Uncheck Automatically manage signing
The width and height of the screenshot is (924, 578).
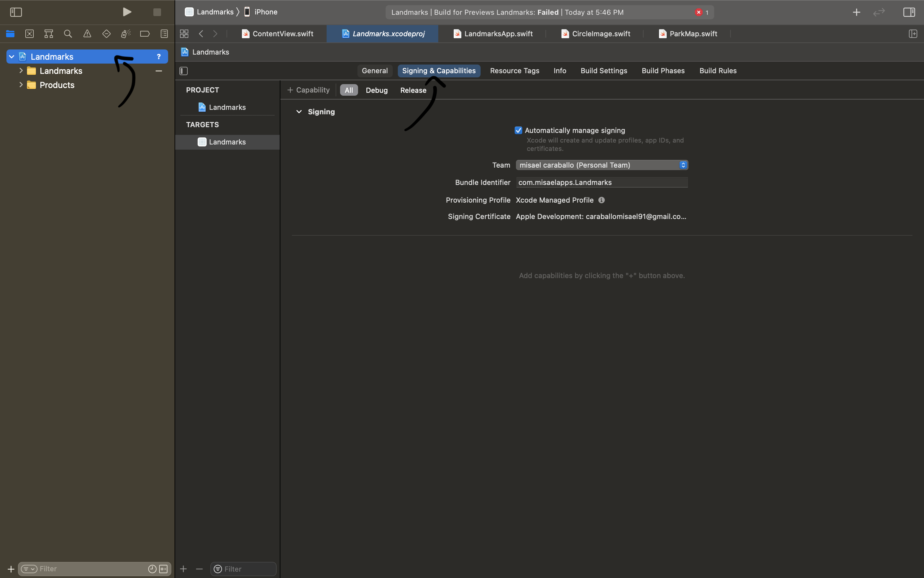(518, 130)
